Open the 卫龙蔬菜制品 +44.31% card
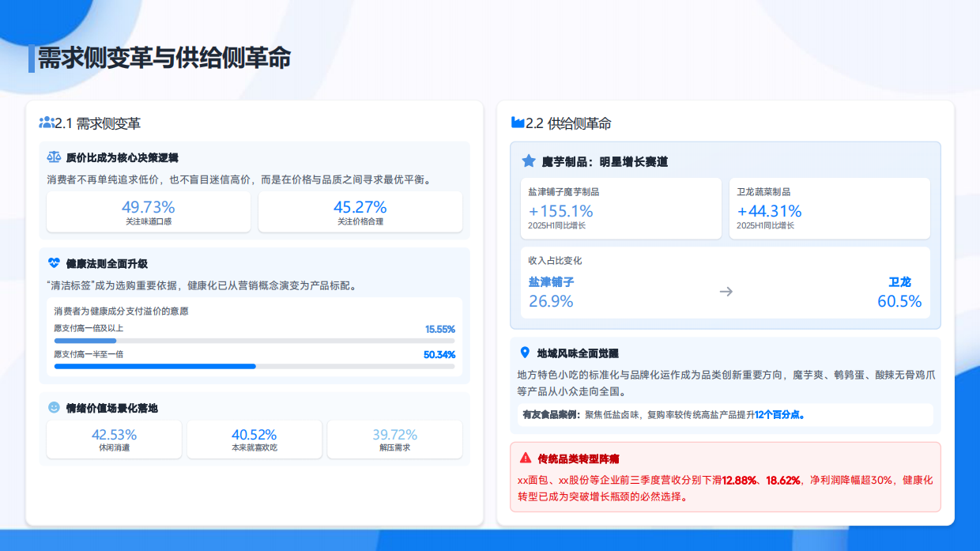980x551 pixels. pos(829,208)
